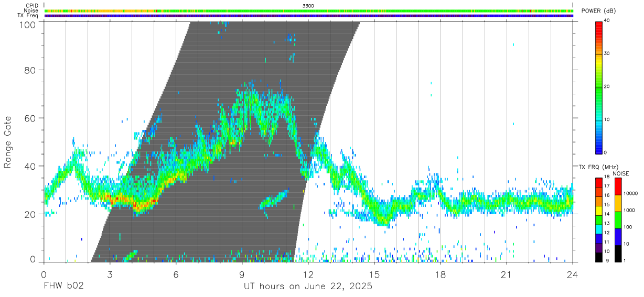Screen dimensions: 644x297
Task: Click the TX FRQ color bar
Action: click(599, 219)
